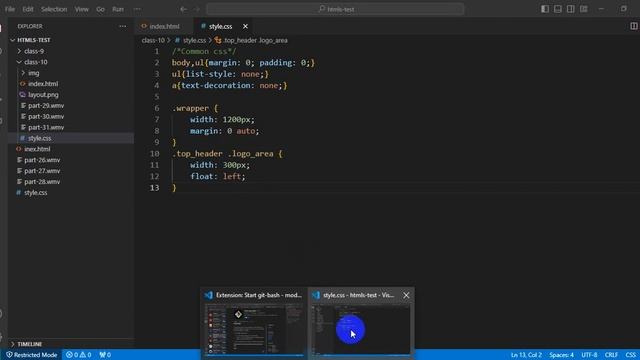Go back with the left arrow

pyautogui.click(x=184, y=9)
